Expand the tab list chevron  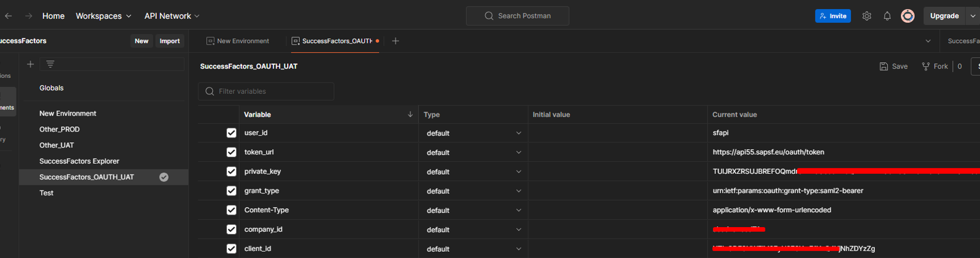click(x=928, y=41)
